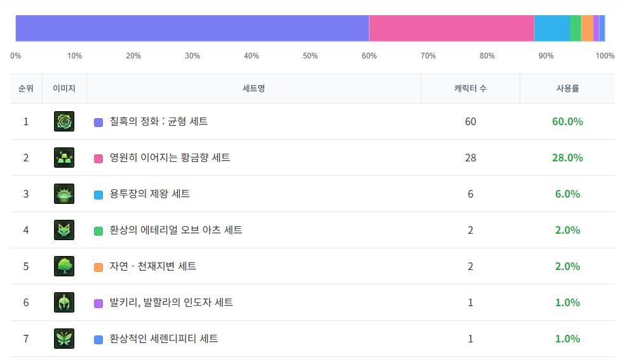The height and width of the screenshot is (364, 627).
Task: Click the purple-blue segment of the usage bar
Action: (x=191, y=28)
